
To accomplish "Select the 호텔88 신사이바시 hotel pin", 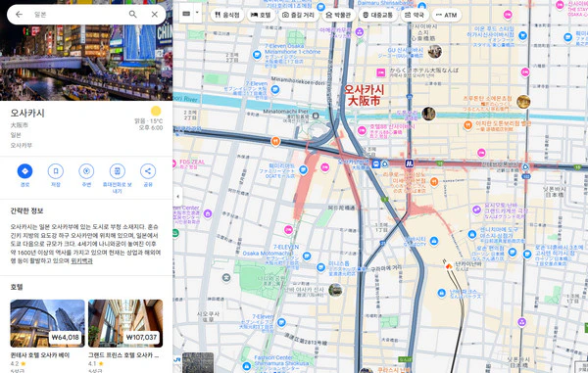I will click(x=362, y=130).
